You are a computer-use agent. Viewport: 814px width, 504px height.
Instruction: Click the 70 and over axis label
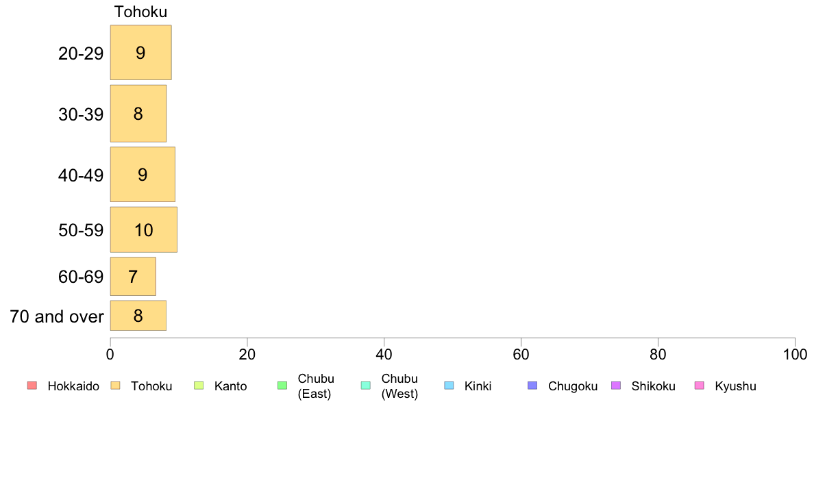point(57,316)
